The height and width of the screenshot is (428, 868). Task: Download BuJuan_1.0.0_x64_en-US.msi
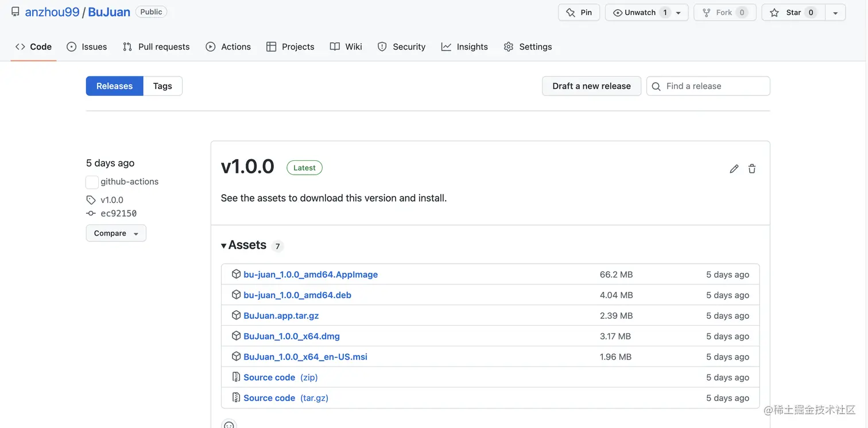(x=305, y=357)
